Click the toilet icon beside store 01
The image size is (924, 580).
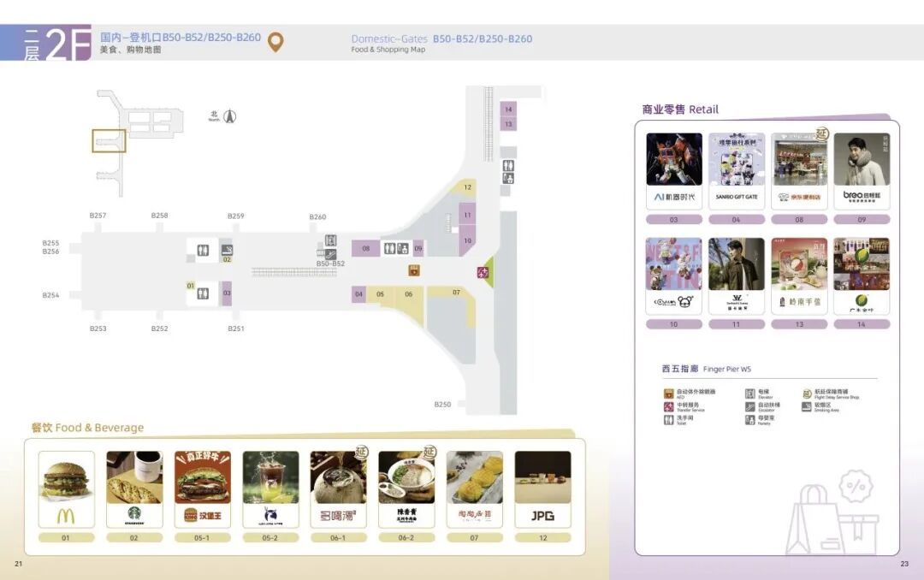point(204,293)
